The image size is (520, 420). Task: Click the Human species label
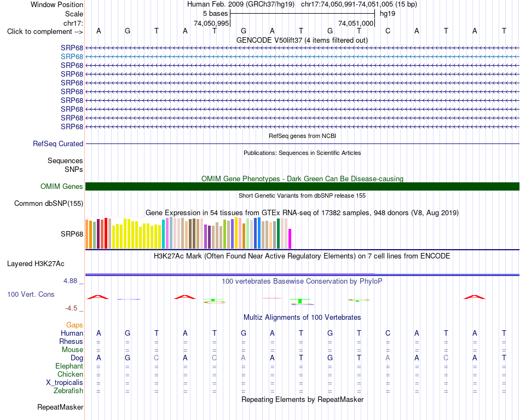pyautogui.click(x=72, y=333)
